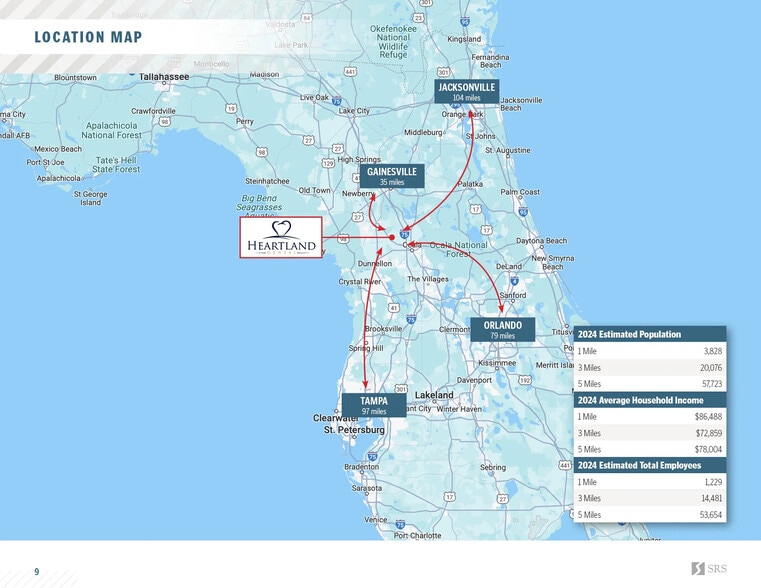Click the 2024 Estimated Total Employees header

coord(650,465)
